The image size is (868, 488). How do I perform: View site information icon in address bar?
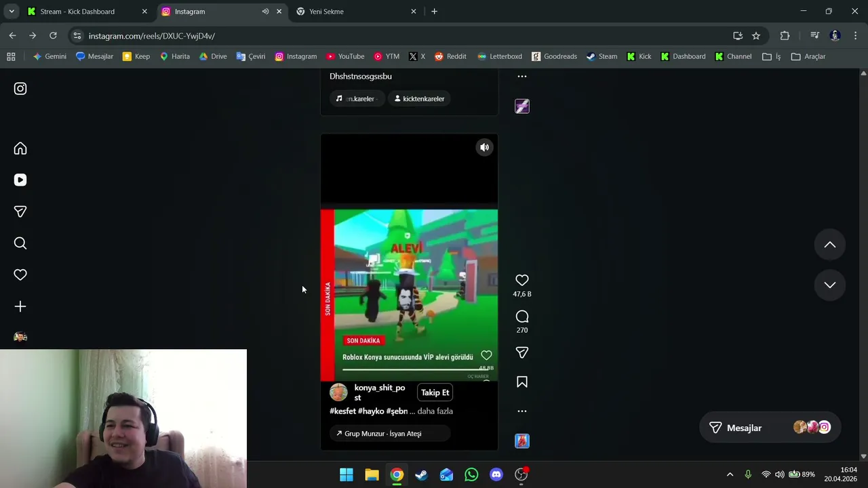click(77, 36)
